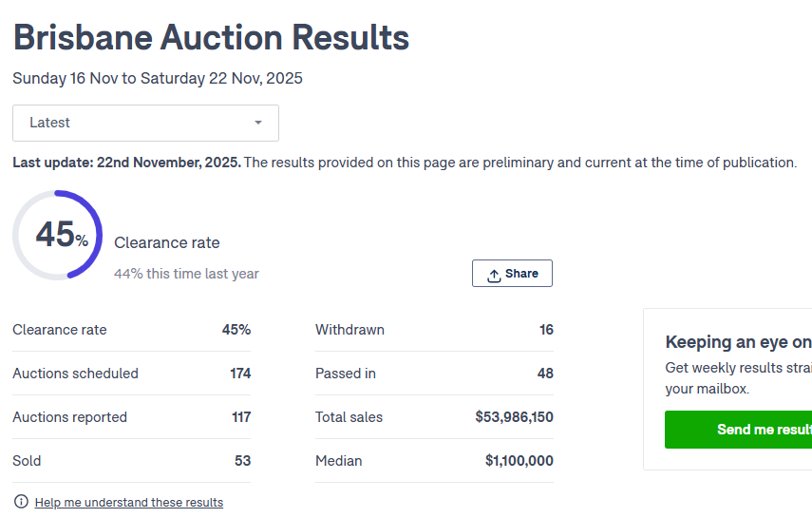Open "Help me understand these results" link
812x518 pixels.
129,502
